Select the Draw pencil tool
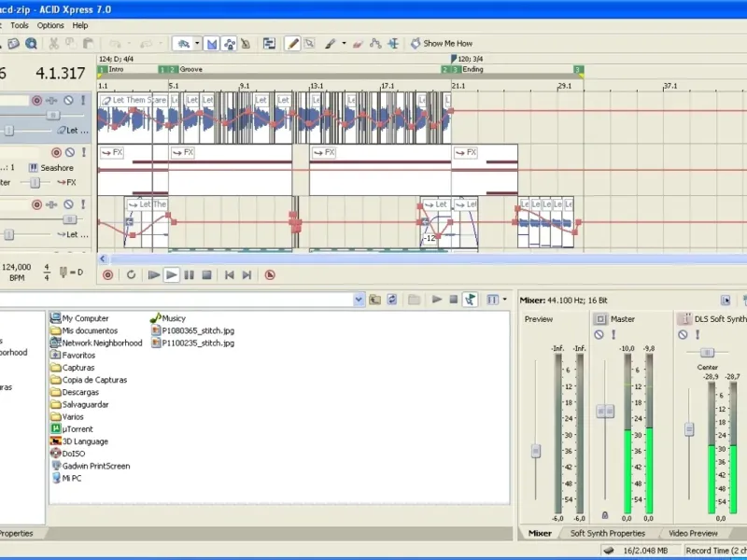Viewport: 747px width, 560px height. click(x=293, y=43)
